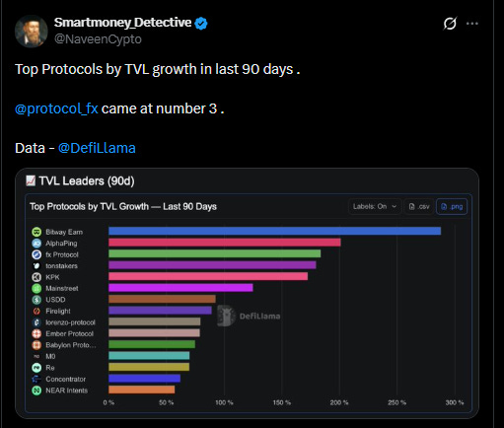Click the blue Bitway Earn bar
The width and height of the screenshot is (504, 428).
point(275,231)
